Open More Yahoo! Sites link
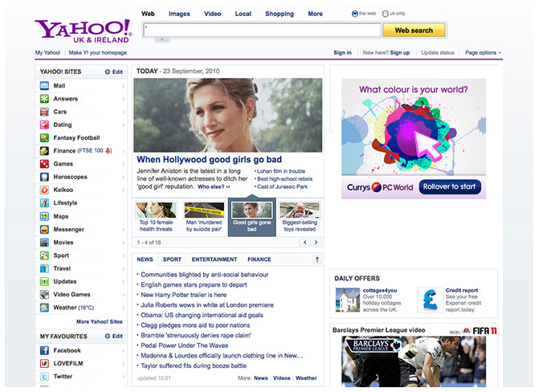The width and height of the screenshot is (538, 392). [x=99, y=321]
